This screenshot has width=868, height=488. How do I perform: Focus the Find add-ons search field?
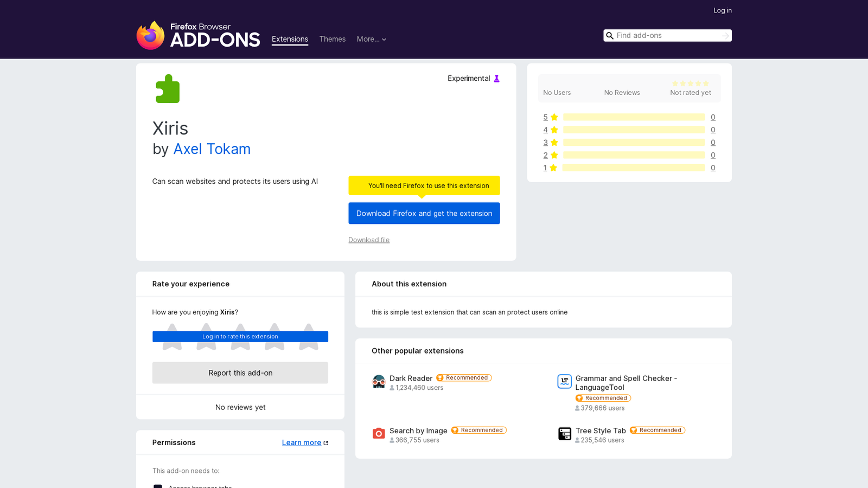coord(667,36)
